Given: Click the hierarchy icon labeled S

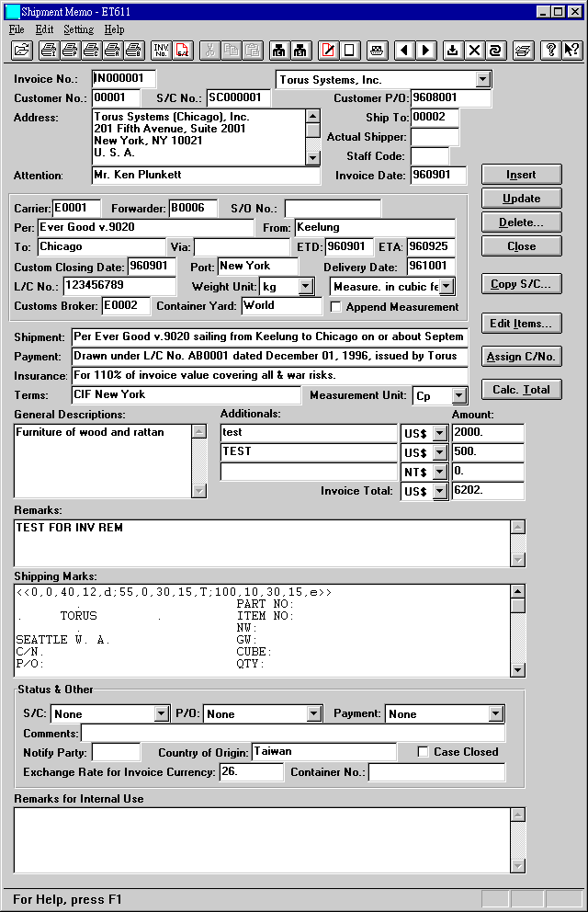Looking at the screenshot, I should pos(300,50).
